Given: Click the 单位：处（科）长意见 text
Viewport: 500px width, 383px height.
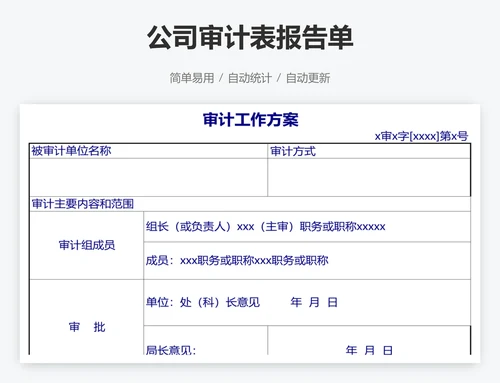Looking at the screenshot, I should (x=203, y=302).
